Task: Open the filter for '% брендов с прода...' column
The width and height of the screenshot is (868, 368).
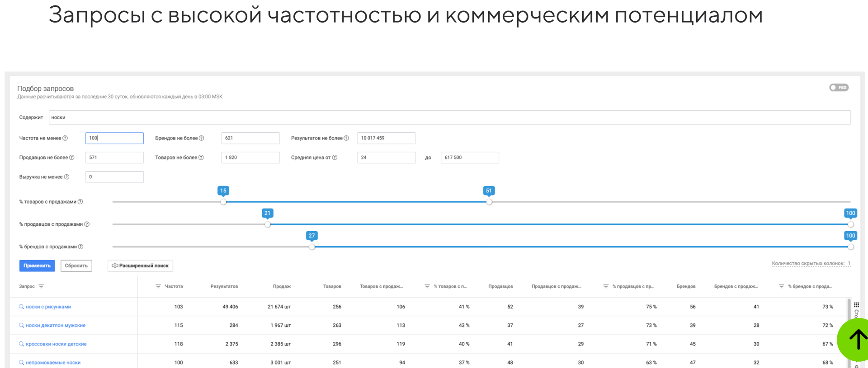Action: click(781, 287)
